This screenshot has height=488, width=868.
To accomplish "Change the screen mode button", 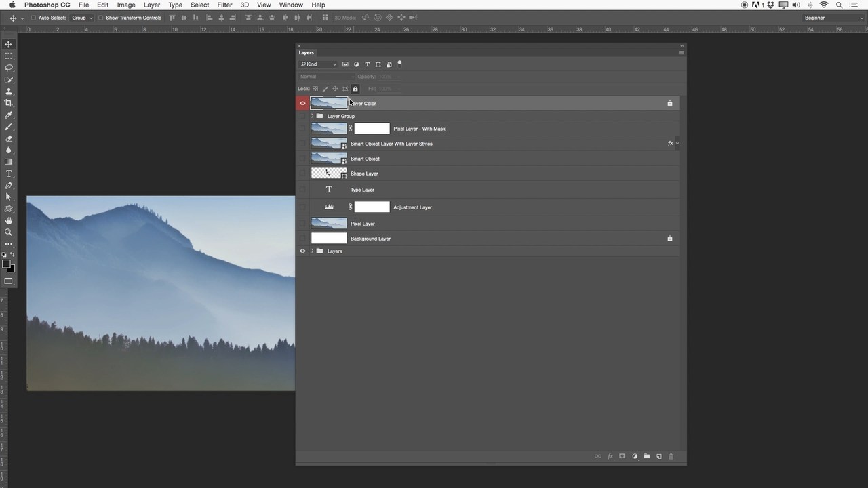I will click(9, 281).
